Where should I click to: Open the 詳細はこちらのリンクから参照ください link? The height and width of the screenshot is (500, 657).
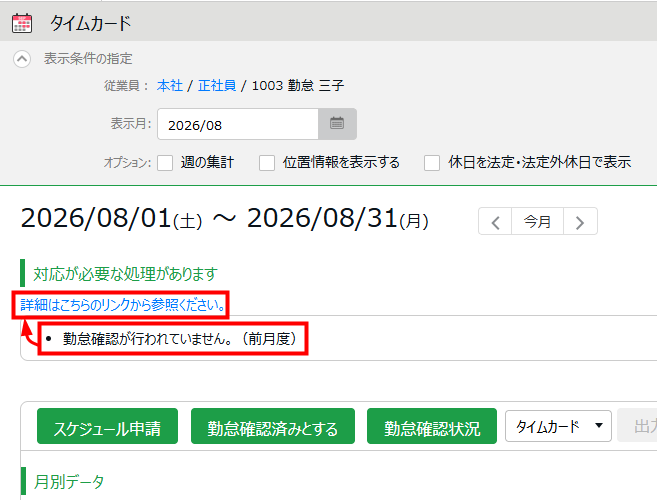coord(122,305)
